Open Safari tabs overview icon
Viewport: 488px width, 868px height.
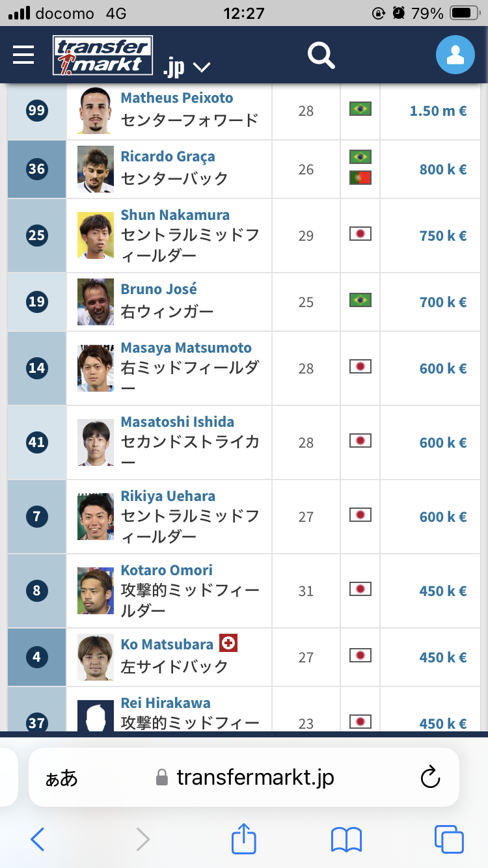point(449,839)
